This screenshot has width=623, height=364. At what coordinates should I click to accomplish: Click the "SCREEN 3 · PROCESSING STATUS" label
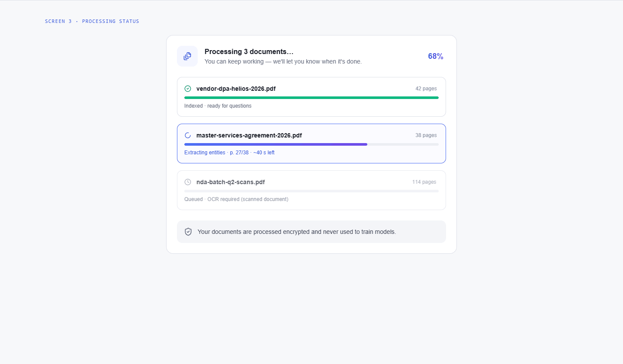click(92, 21)
